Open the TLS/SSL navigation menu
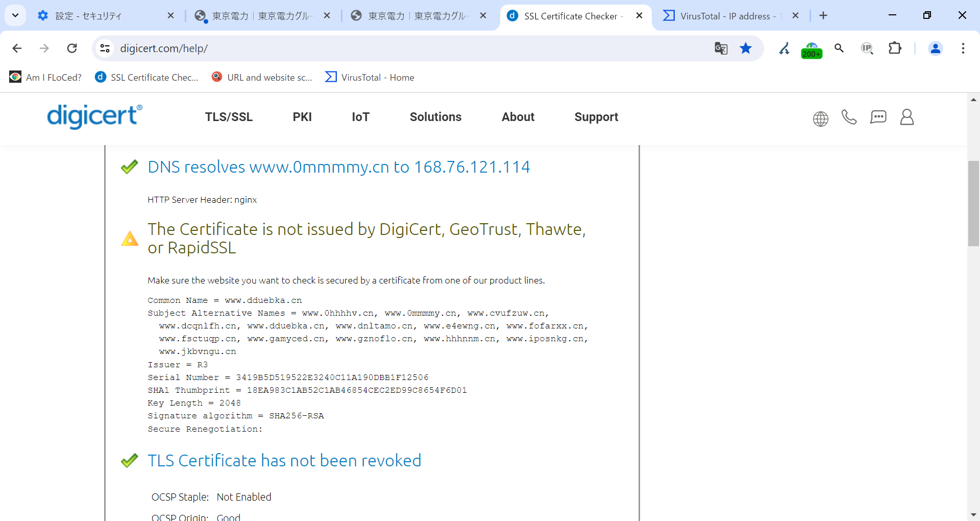This screenshot has height=521, width=980. [229, 117]
